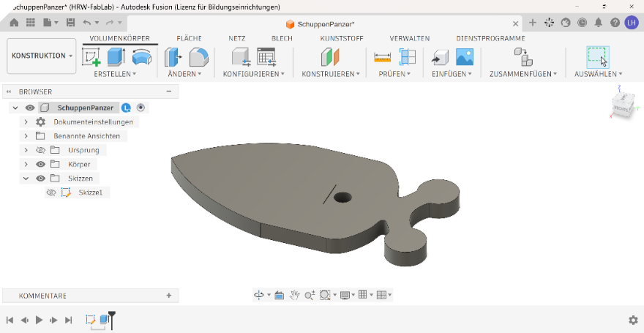Open the KONSTRUKTION workspace dropdown
The width and height of the screenshot is (644, 333).
point(42,56)
